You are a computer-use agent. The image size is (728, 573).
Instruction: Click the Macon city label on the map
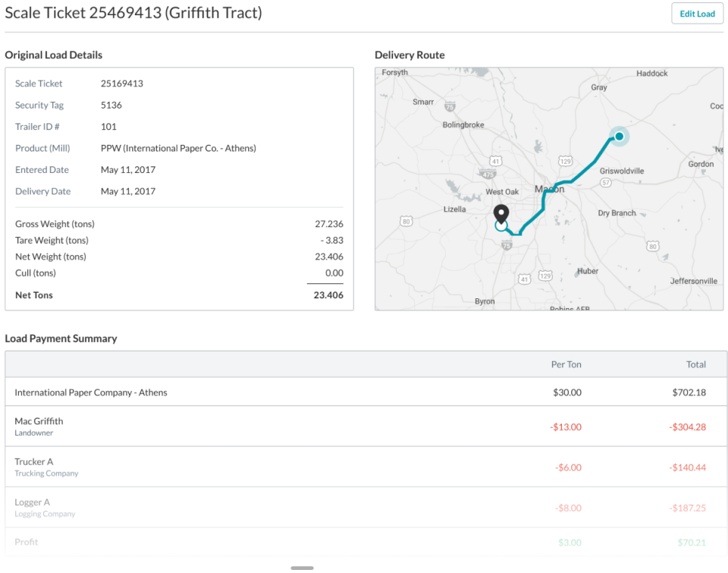[x=549, y=189]
